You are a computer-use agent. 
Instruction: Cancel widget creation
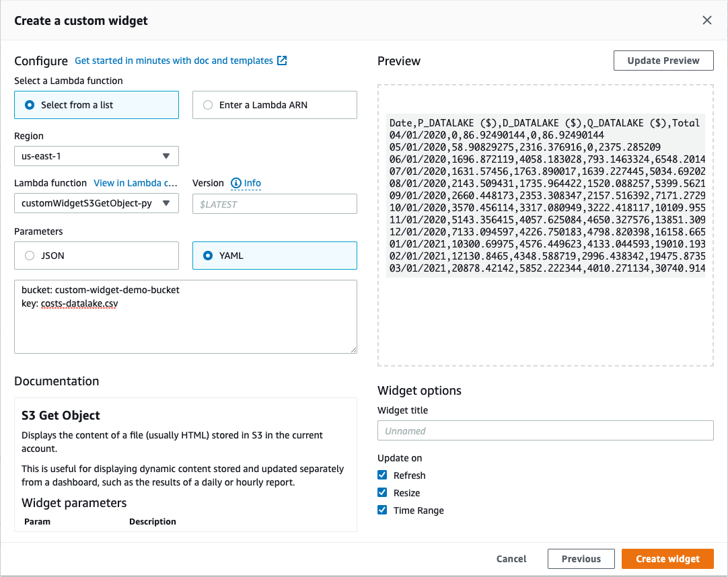coord(511,558)
